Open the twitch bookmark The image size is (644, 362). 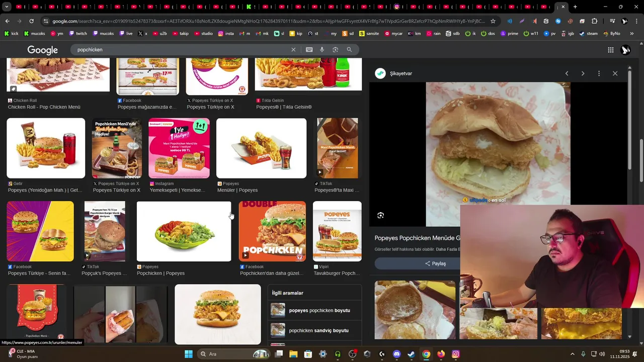point(78,34)
